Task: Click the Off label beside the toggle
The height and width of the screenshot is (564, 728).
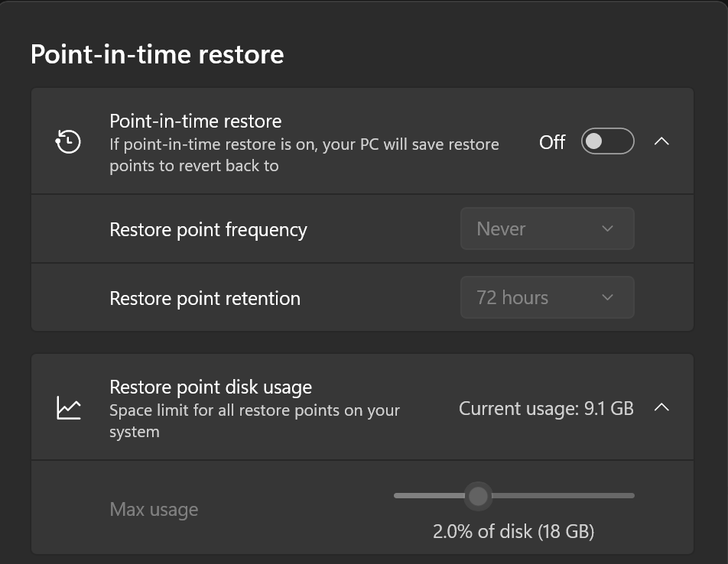Action: (552, 142)
